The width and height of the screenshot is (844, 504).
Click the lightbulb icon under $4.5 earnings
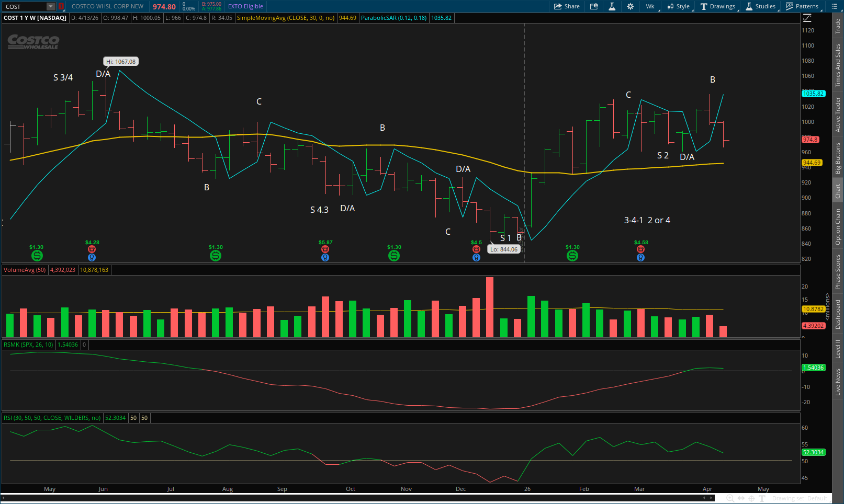coord(476,257)
